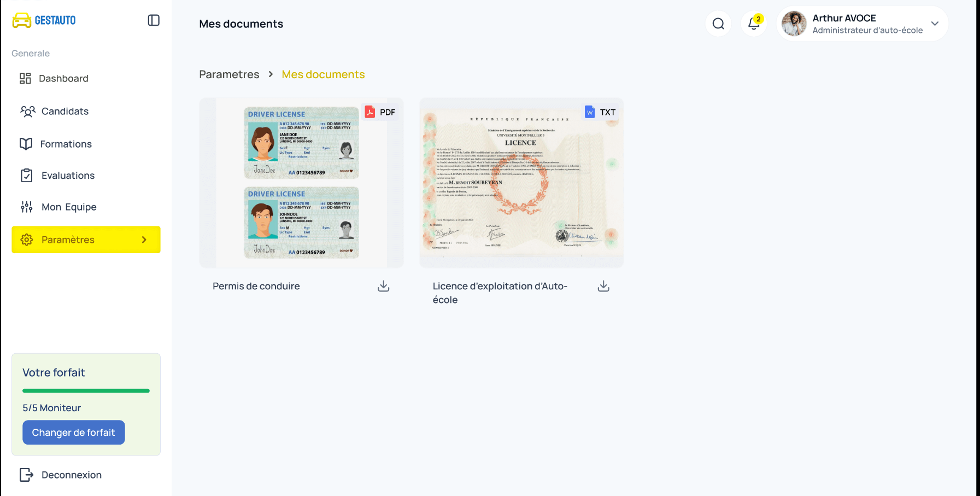Select the Evaluations clipboard icon
The width and height of the screenshot is (980, 496).
26,175
